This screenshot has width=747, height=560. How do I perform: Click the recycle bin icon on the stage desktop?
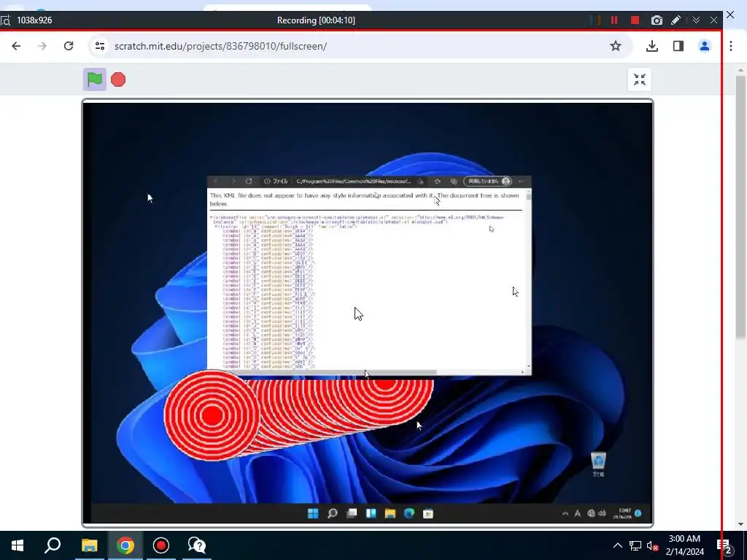[598, 463]
